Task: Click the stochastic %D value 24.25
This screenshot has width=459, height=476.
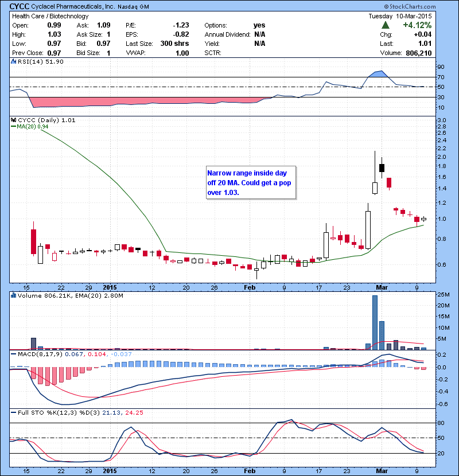Action: 134,412
